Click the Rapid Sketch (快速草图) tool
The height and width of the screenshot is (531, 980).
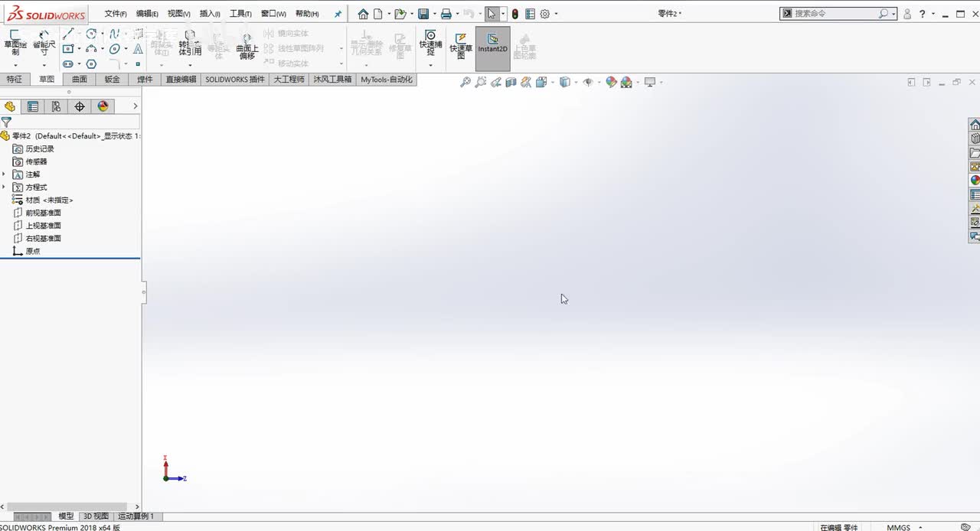coord(461,46)
